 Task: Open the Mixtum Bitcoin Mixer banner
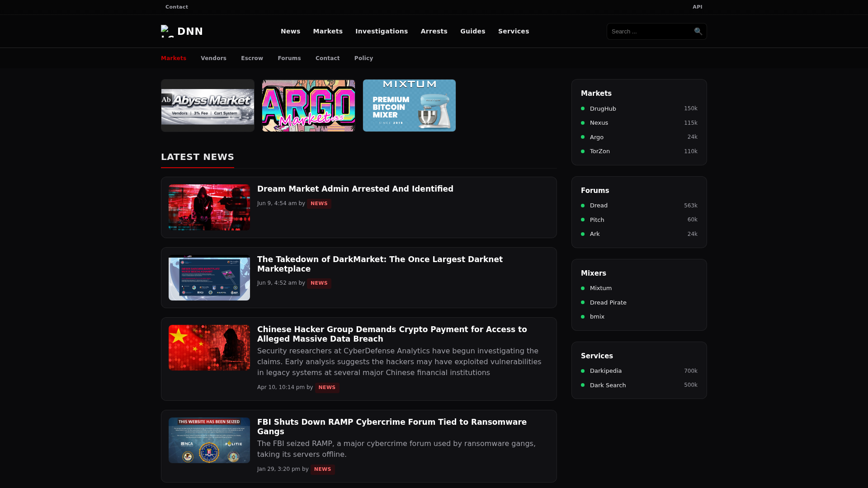pyautogui.click(x=409, y=105)
